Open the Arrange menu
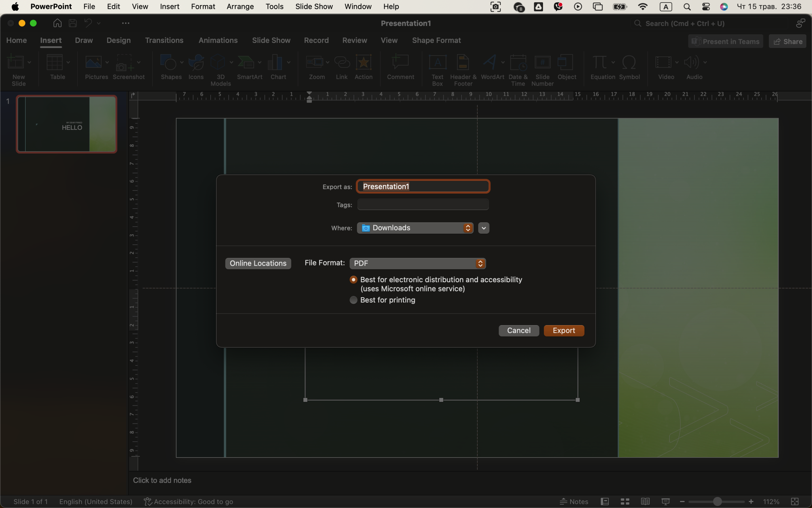 click(240, 6)
